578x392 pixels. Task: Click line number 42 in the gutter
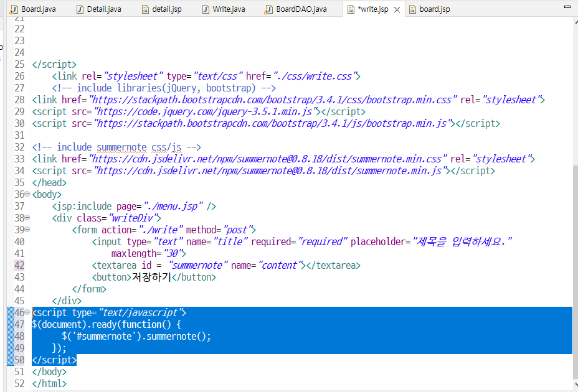point(19,265)
